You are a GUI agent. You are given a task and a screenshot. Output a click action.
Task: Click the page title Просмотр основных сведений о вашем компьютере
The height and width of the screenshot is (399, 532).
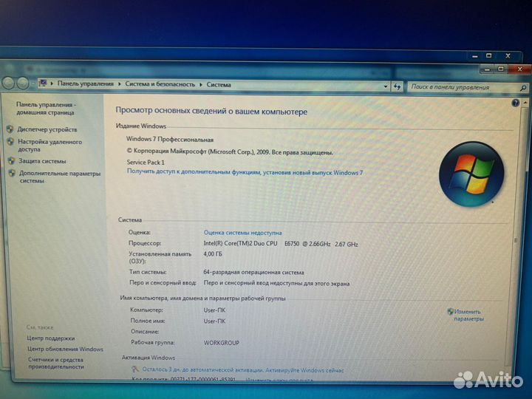pos(211,112)
